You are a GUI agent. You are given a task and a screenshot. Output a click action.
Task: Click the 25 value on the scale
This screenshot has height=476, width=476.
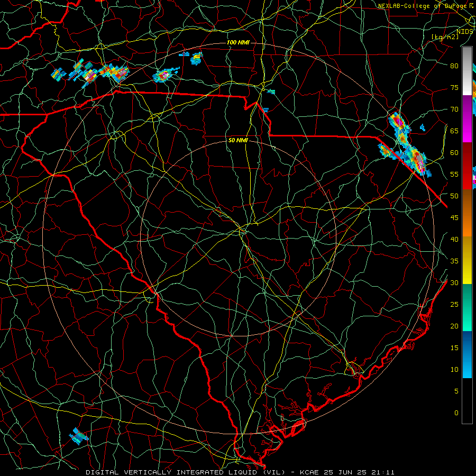(454, 305)
